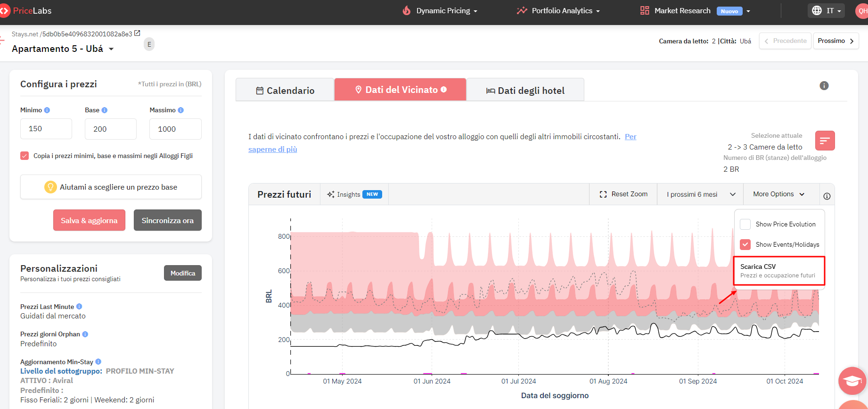Toggle Copia i prezzi negli Alloggi Figli checkbox
868x409 pixels.
(25, 156)
